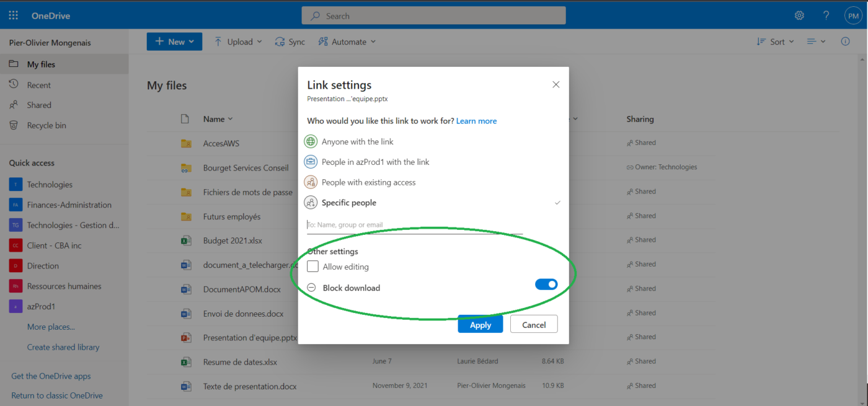Click the document_a_telecharger file name
The width and height of the screenshot is (868, 406).
coord(250,265)
